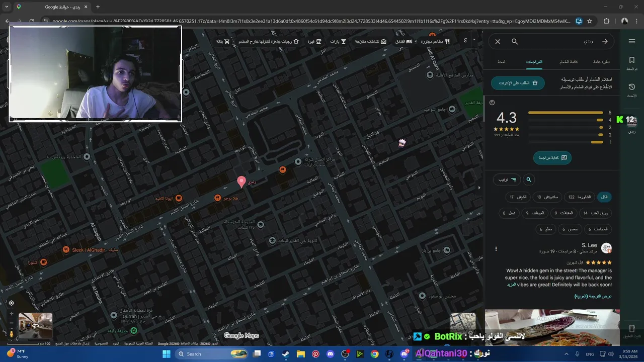Filter reviews by ساندوتش 18 chip
Image resolution: width=644 pixels, height=362 pixels.
[x=547, y=197]
